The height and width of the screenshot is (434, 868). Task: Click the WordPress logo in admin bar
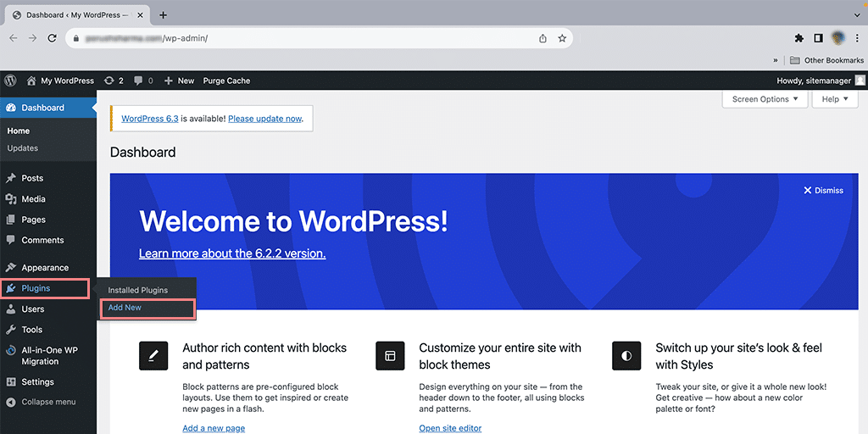tap(10, 81)
